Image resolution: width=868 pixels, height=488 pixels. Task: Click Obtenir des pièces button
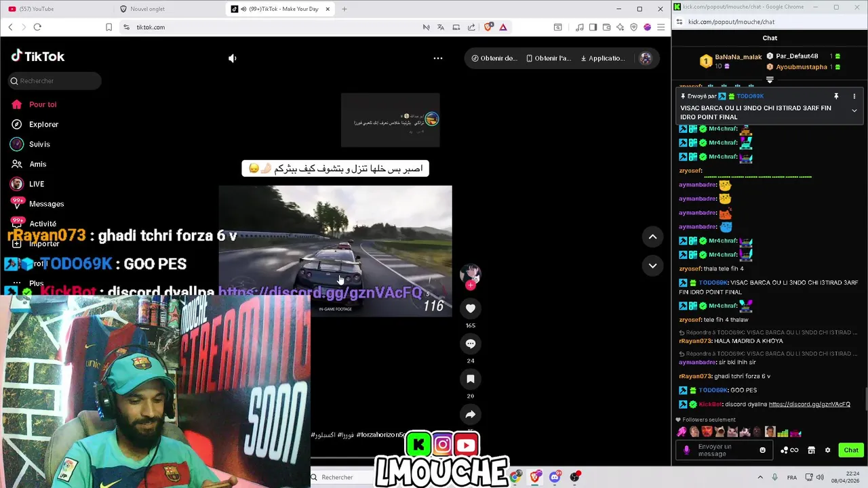click(x=494, y=58)
